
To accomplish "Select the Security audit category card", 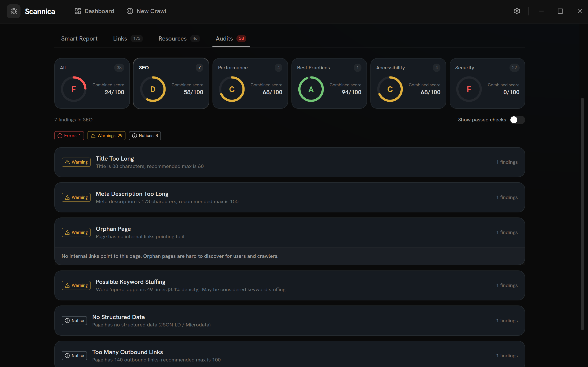I will 487,83.
